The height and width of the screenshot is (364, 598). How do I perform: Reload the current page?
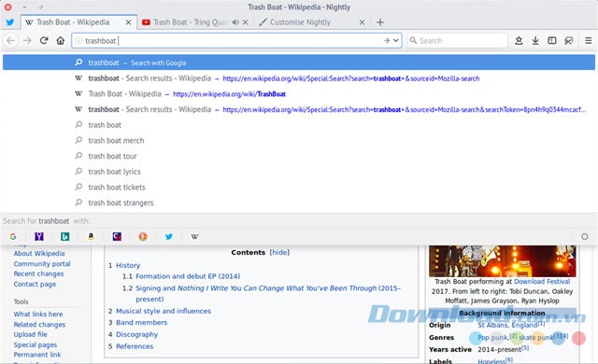click(x=44, y=40)
